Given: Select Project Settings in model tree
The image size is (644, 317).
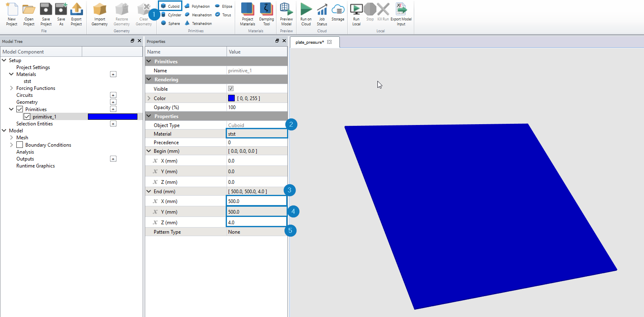Looking at the screenshot, I should point(33,67).
